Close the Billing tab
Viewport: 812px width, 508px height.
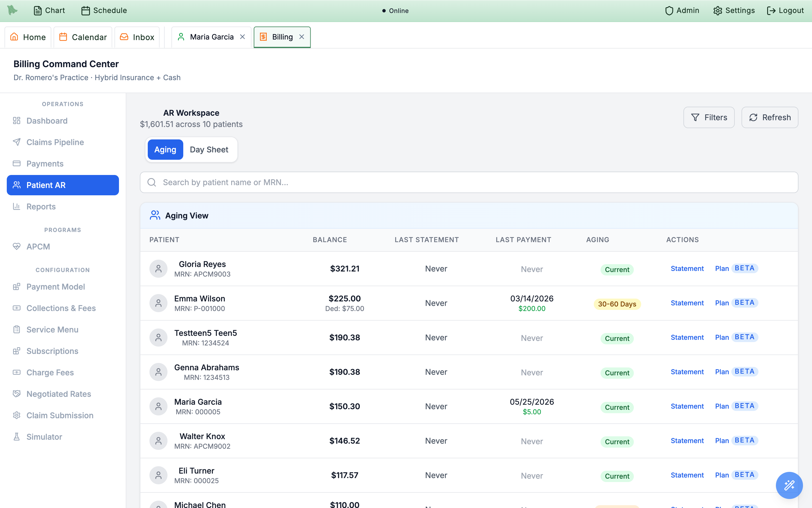302,37
